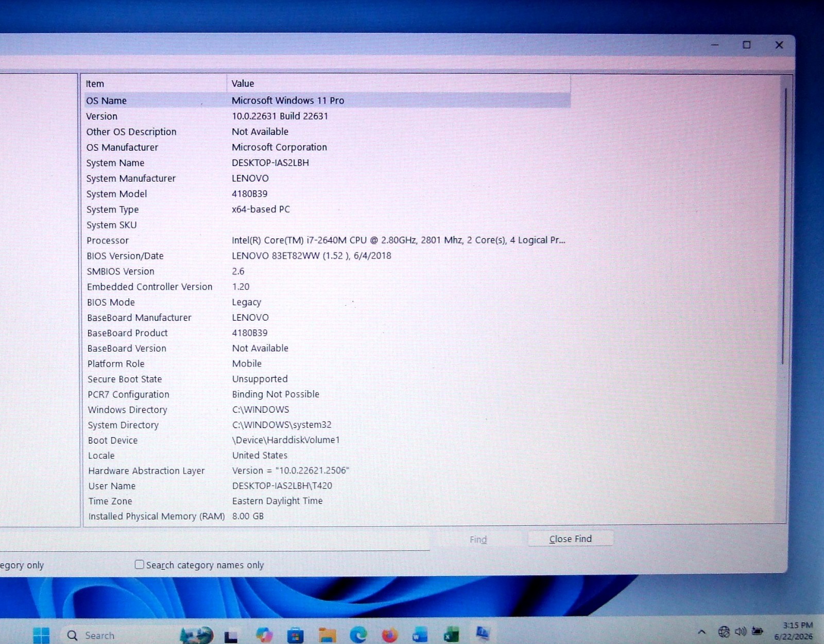The width and height of the screenshot is (824, 644).
Task: Minimize the System Information window
Action: (x=715, y=45)
